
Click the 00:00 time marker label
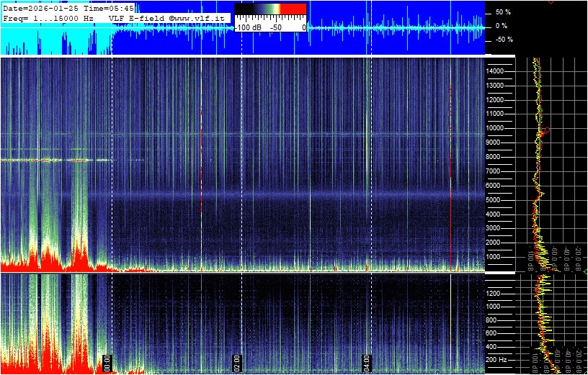[x=108, y=362]
